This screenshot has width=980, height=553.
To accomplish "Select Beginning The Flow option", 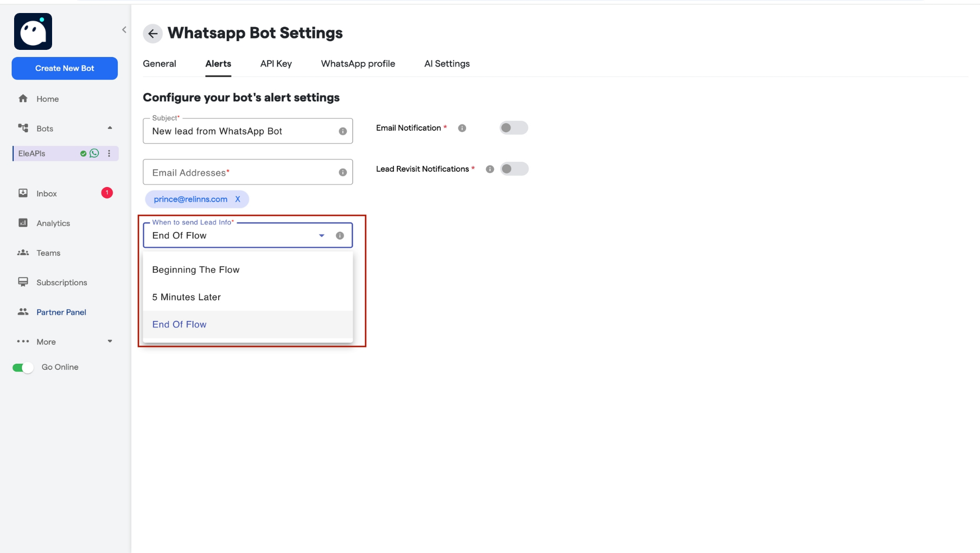I will tap(248, 269).
